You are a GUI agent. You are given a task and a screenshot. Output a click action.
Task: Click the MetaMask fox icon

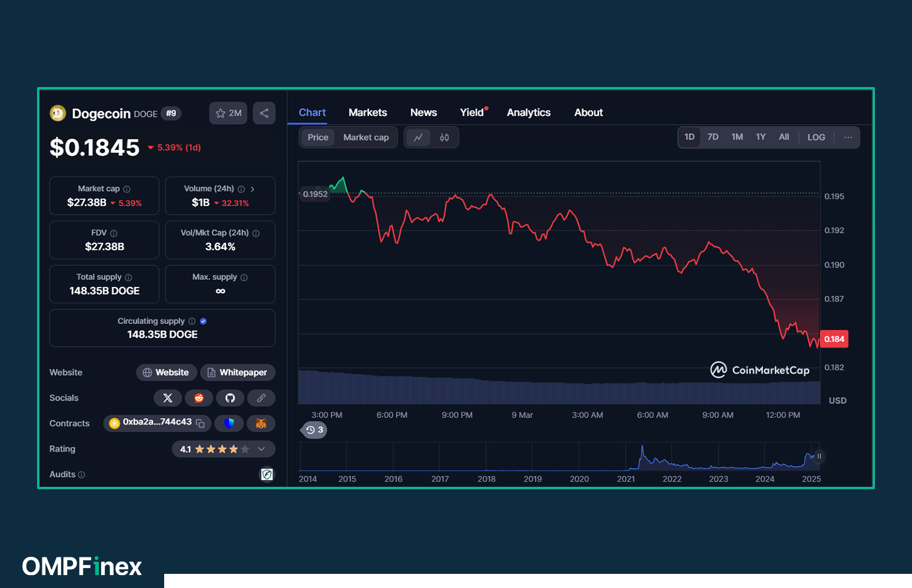pos(261,423)
